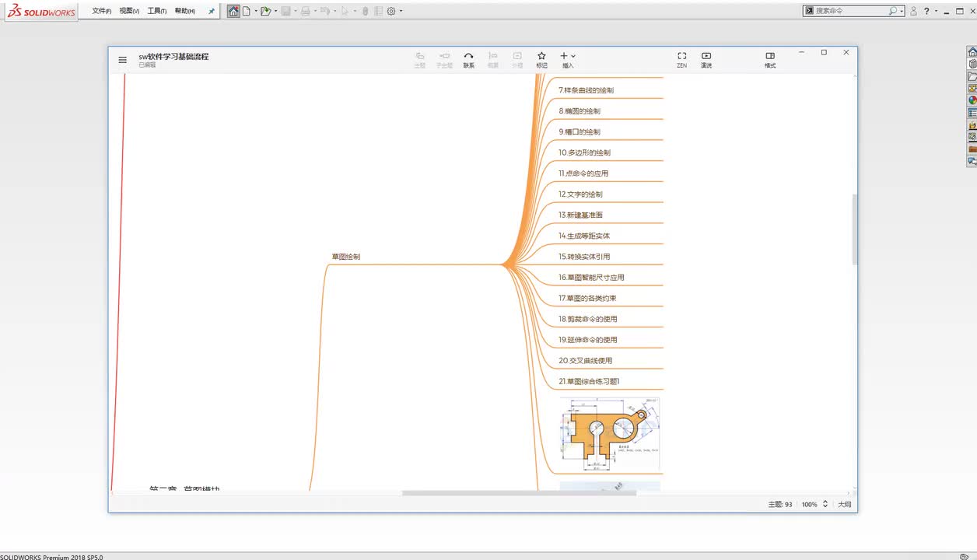Viewport: 977px width, 560px height.
Task: Select the 草图绘制 topic node
Action: [x=345, y=257]
